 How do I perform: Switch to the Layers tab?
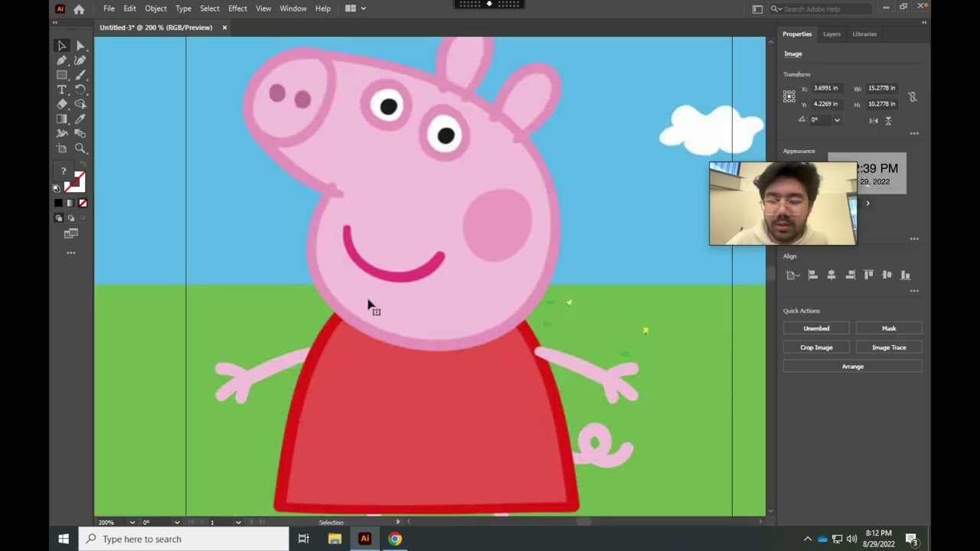[x=831, y=34]
